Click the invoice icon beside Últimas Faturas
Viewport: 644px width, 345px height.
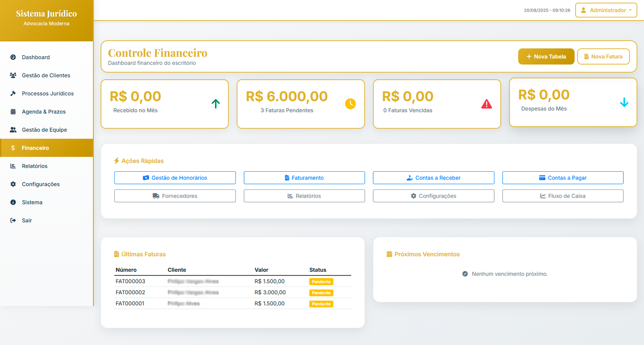point(117,254)
